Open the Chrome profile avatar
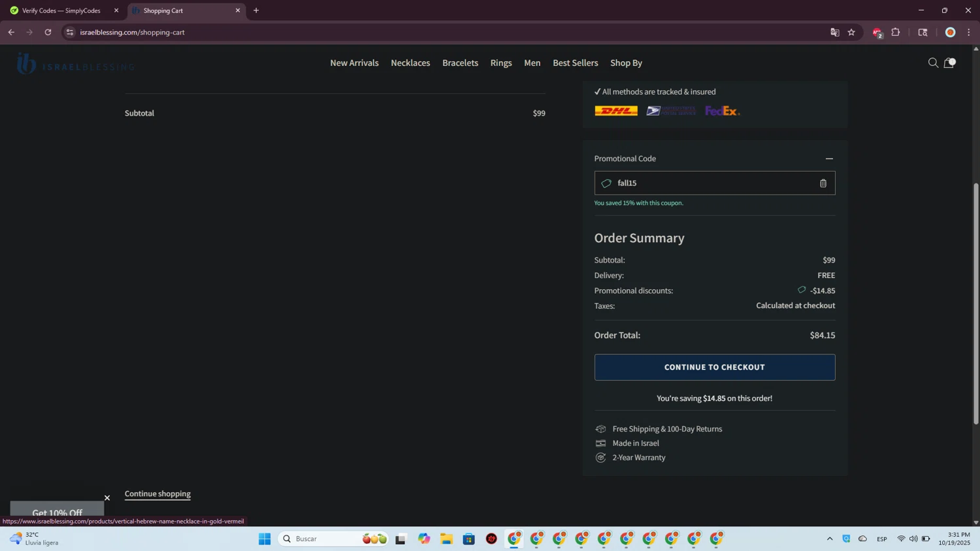Screen dimensions: 980x551 (x=951, y=32)
